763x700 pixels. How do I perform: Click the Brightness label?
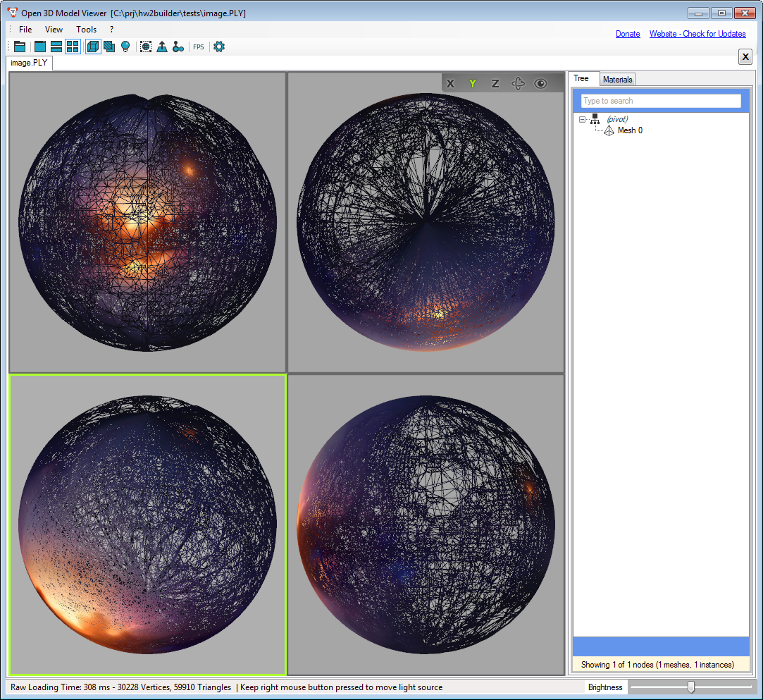(605, 687)
